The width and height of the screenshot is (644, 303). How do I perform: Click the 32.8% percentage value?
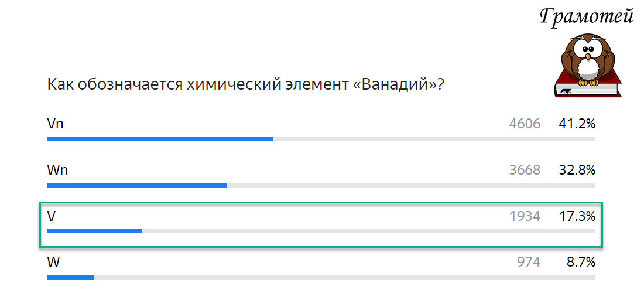(577, 170)
